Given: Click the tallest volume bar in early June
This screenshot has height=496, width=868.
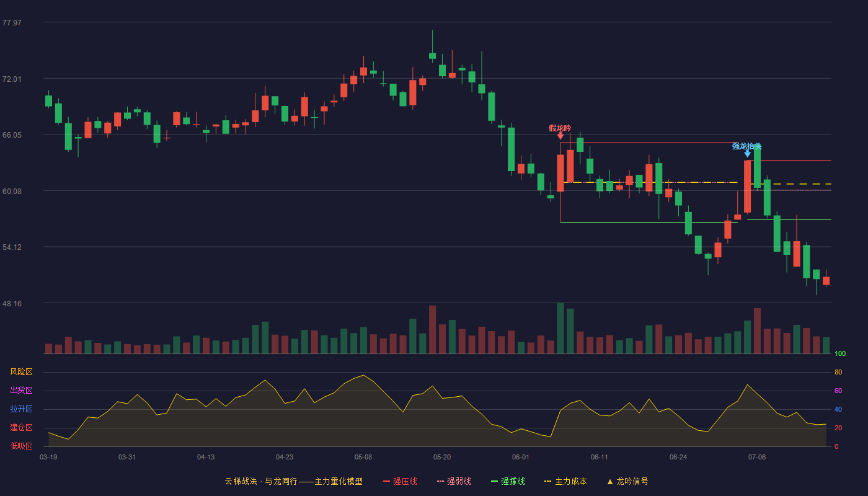Looking at the screenshot, I should (560, 328).
